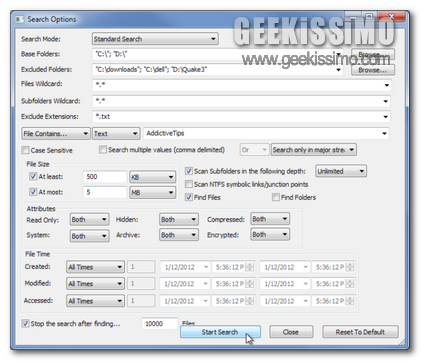
Task: Change the KB size unit dropdown
Action: pos(152,177)
